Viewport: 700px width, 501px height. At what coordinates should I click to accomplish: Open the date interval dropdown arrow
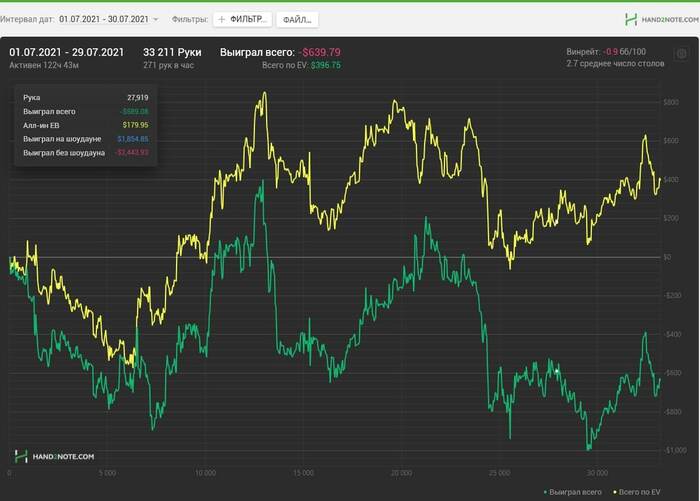[x=156, y=20]
